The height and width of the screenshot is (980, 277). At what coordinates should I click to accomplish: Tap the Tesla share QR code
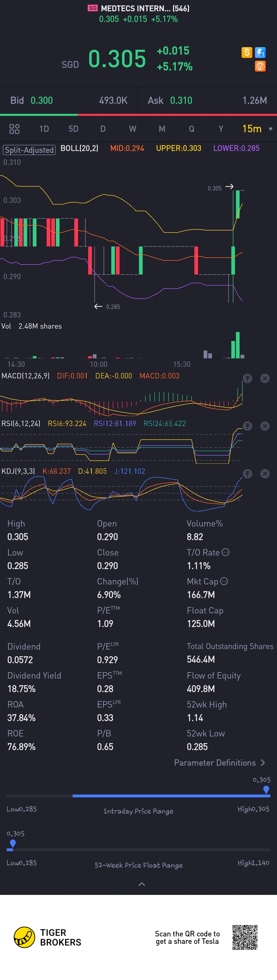click(245, 937)
